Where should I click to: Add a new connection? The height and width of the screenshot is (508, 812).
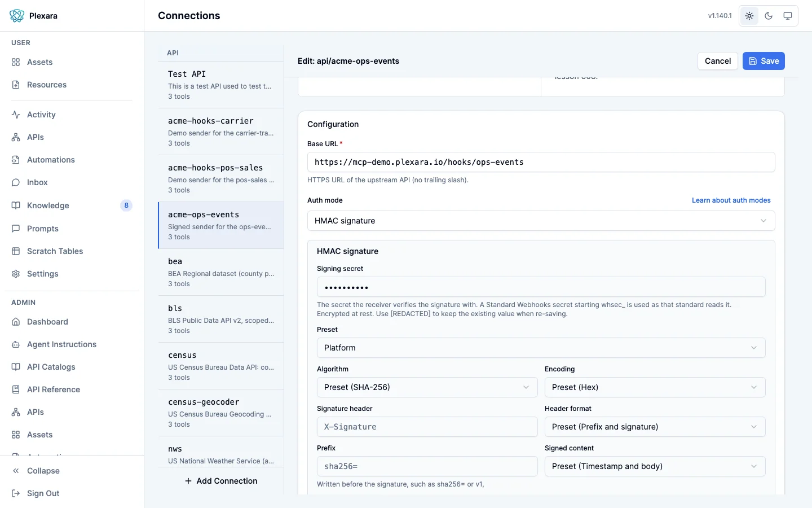coord(221,481)
